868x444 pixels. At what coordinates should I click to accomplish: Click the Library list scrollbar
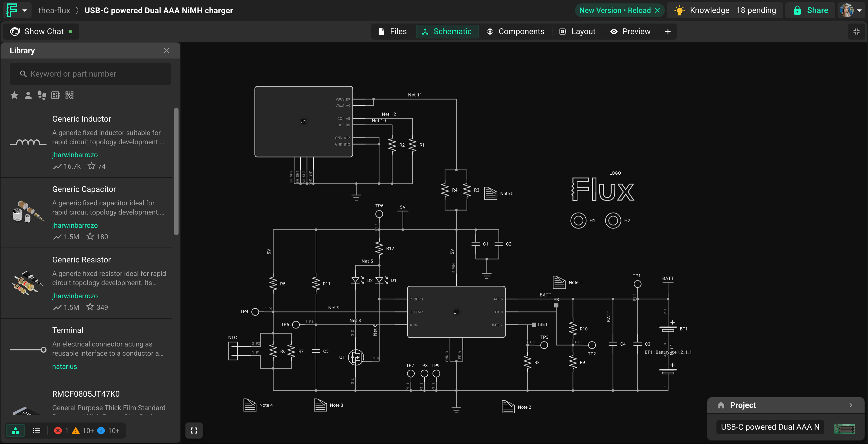176,172
